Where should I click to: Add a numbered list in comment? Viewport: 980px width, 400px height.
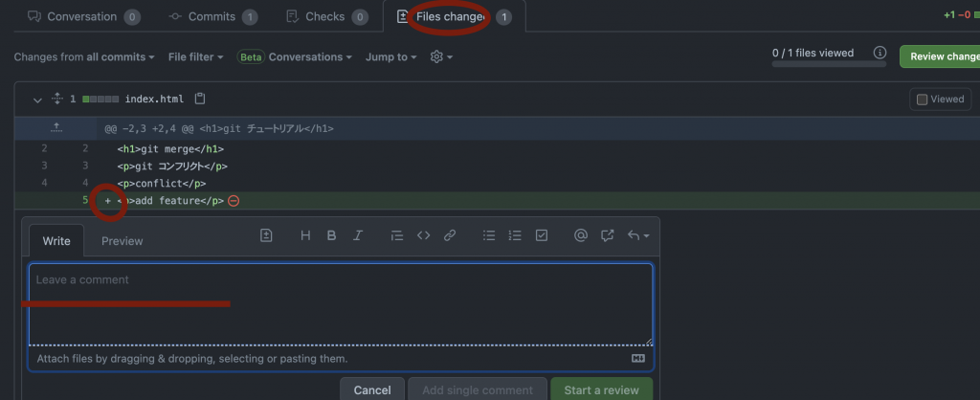515,235
